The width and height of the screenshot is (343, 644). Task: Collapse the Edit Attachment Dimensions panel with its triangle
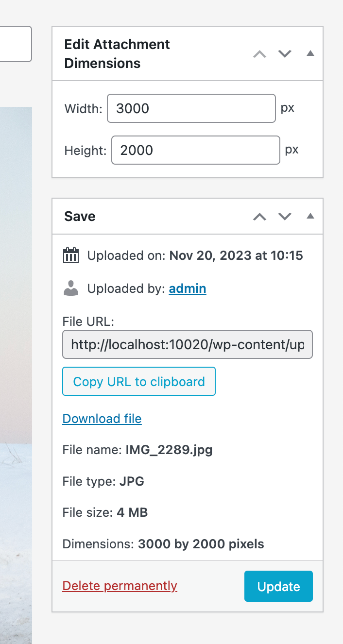tap(310, 54)
